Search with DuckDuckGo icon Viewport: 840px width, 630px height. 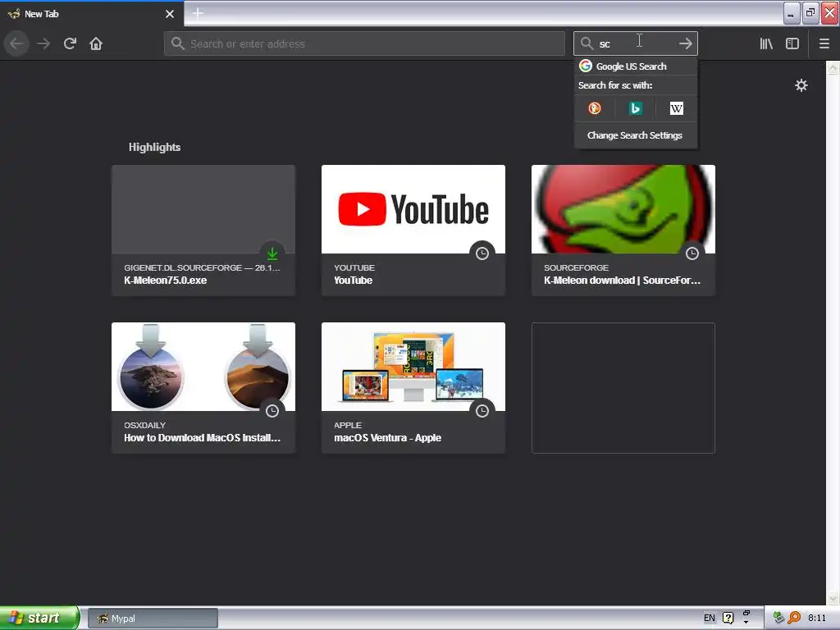tap(595, 108)
